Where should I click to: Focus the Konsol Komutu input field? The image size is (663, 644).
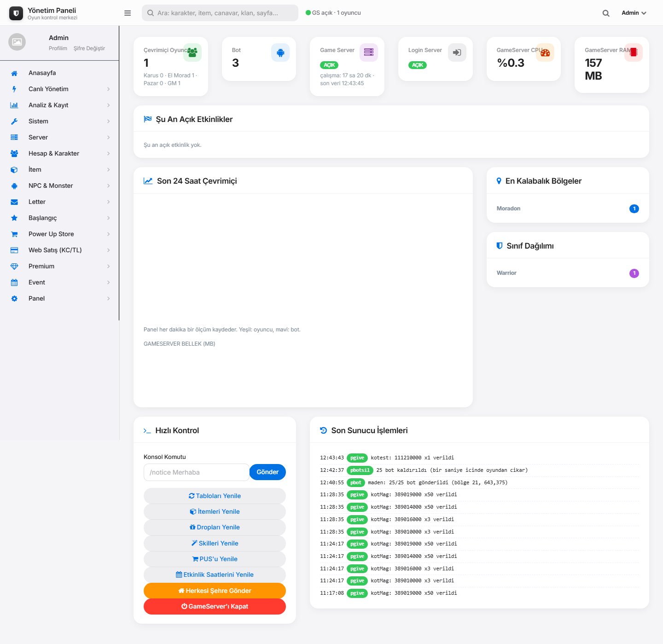point(197,472)
